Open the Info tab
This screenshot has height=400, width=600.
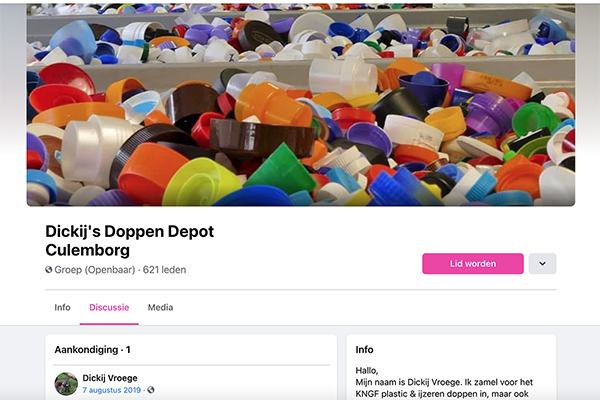(62, 307)
